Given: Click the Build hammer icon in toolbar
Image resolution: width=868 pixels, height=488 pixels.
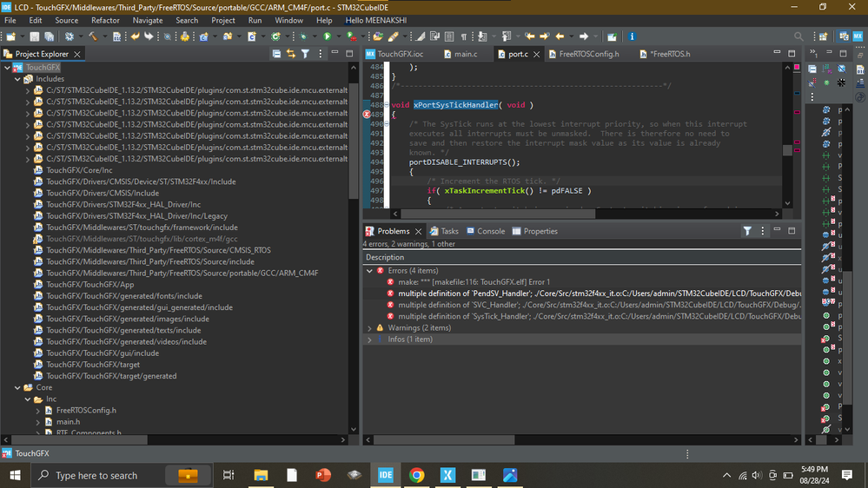Looking at the screenshot, I should pyautogui.click(x=92, y=36).
